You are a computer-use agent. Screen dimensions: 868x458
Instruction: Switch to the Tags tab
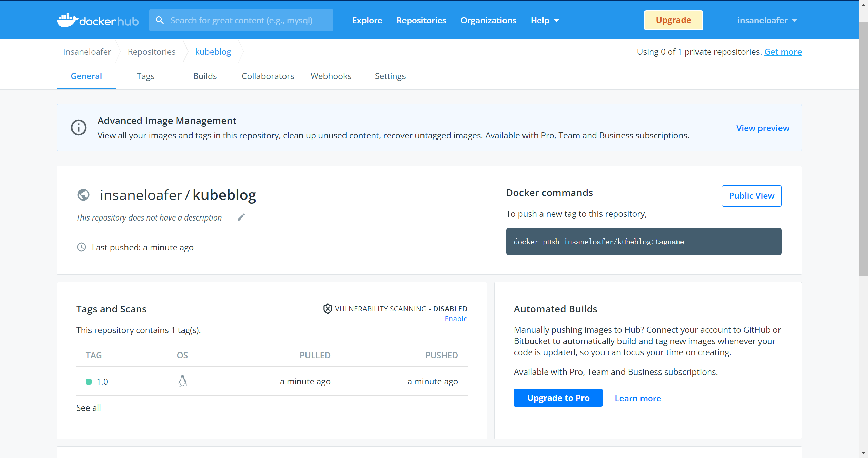click(x=145, y=76)
